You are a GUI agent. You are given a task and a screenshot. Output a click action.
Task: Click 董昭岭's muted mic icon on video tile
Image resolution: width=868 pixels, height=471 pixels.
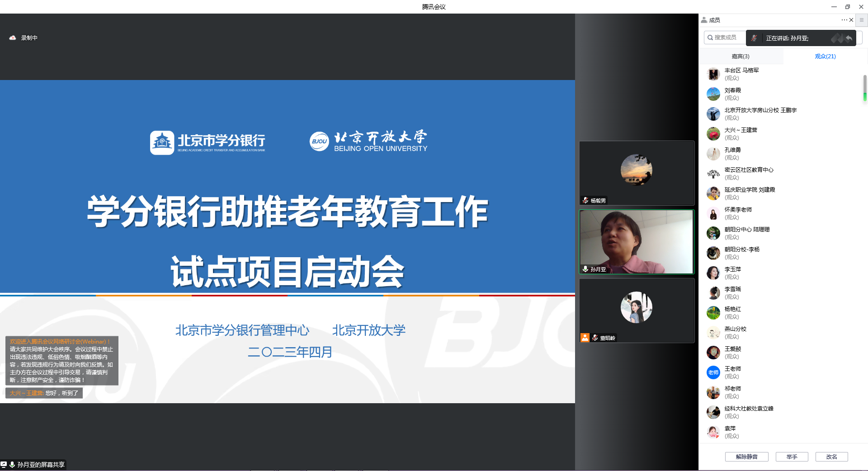(x=595, y=338)
